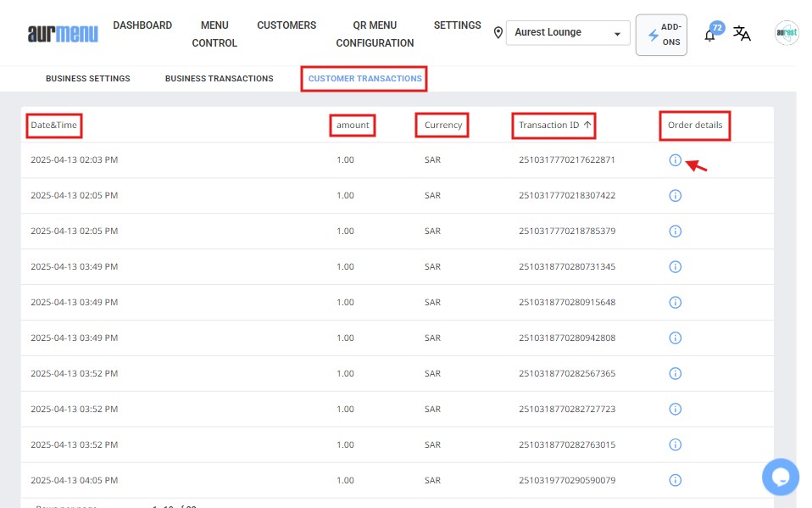Click the language translation icon

pyautogui.click(x=742, y=34)
